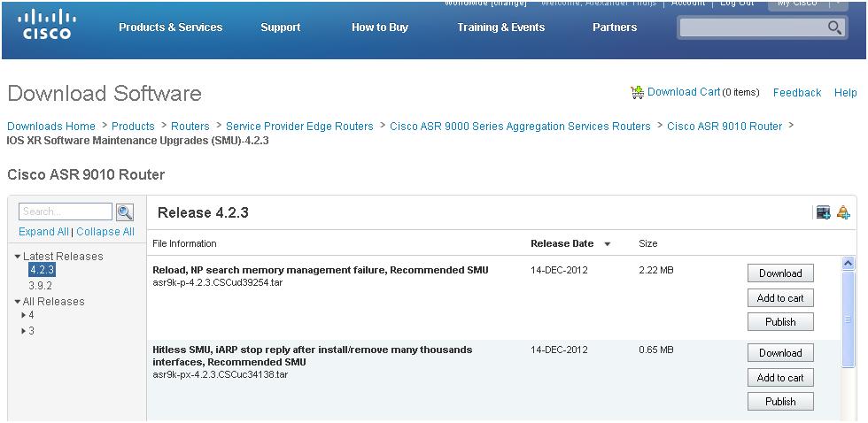The image size is (868, 423).
Task: Publish the CSCud39254 SMU
Action: [780, 322]
